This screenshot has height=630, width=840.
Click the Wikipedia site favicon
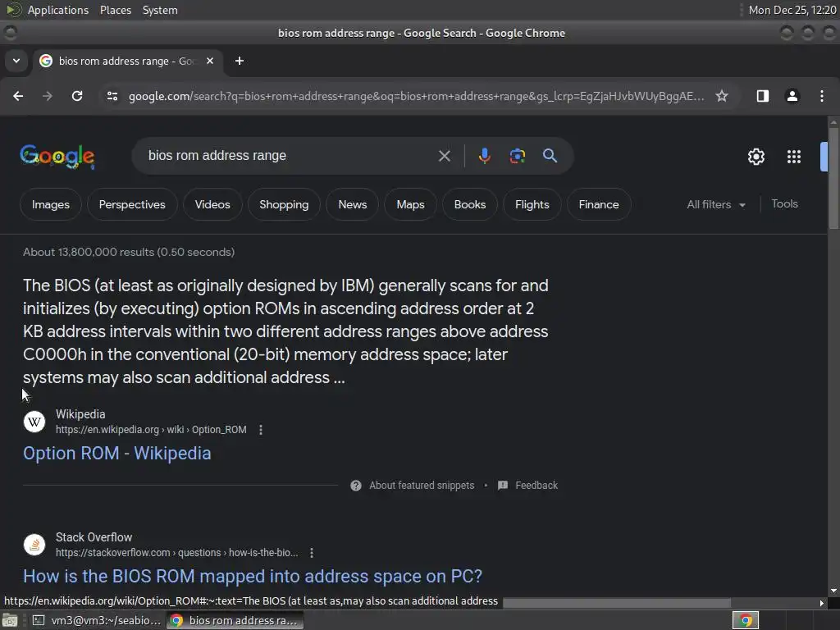coord(34,422)
